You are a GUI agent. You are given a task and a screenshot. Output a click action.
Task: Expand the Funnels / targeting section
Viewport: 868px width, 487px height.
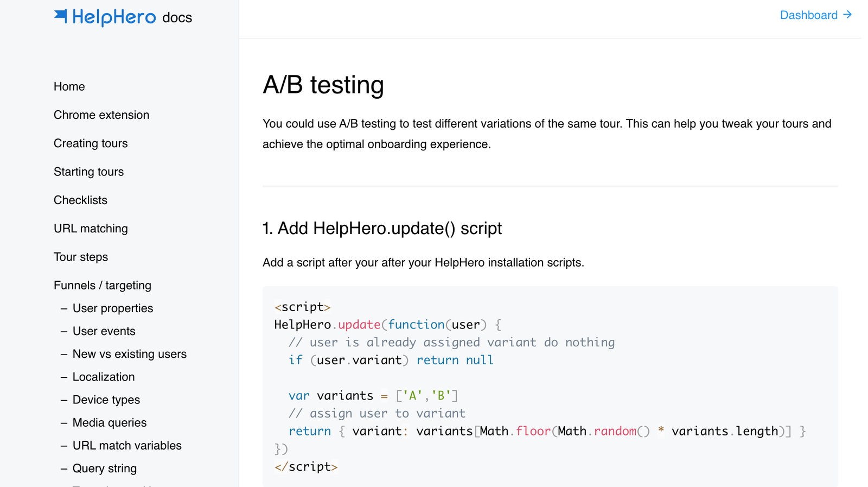(103, 286)
